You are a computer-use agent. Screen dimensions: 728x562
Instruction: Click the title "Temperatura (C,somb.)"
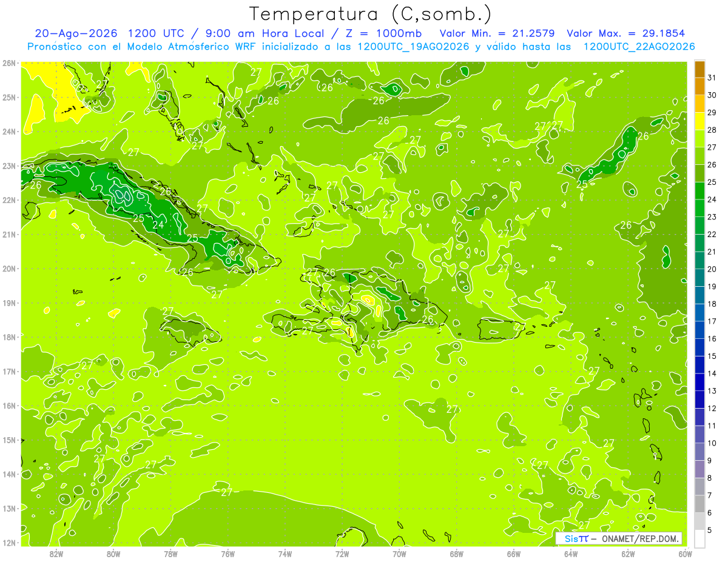coord(371,15)
